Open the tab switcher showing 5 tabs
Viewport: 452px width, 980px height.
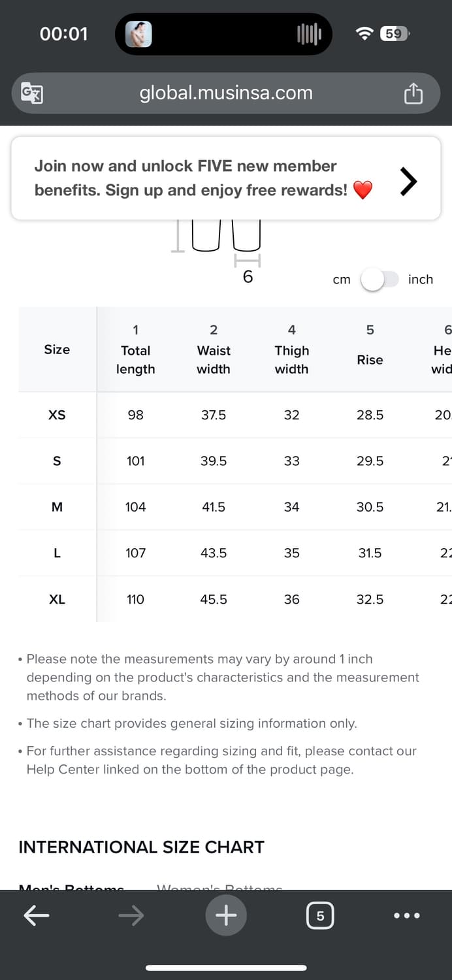(x=320, y=915)
